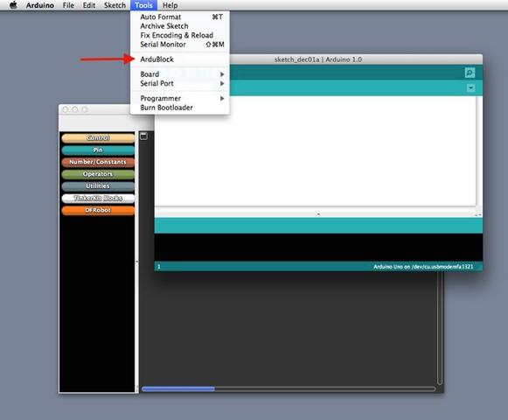Image resolution: width=508 pixels, height=420 pixels.
Task: Choose Fix Encoding & Reload
Action: pos(180,35)
